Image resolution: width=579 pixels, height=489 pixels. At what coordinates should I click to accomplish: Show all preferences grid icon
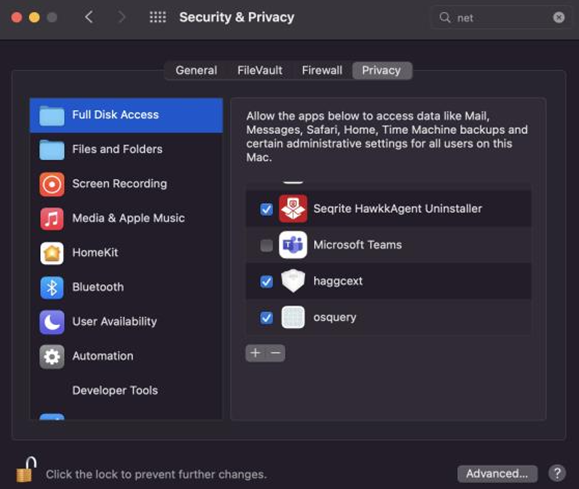point(158,17)
